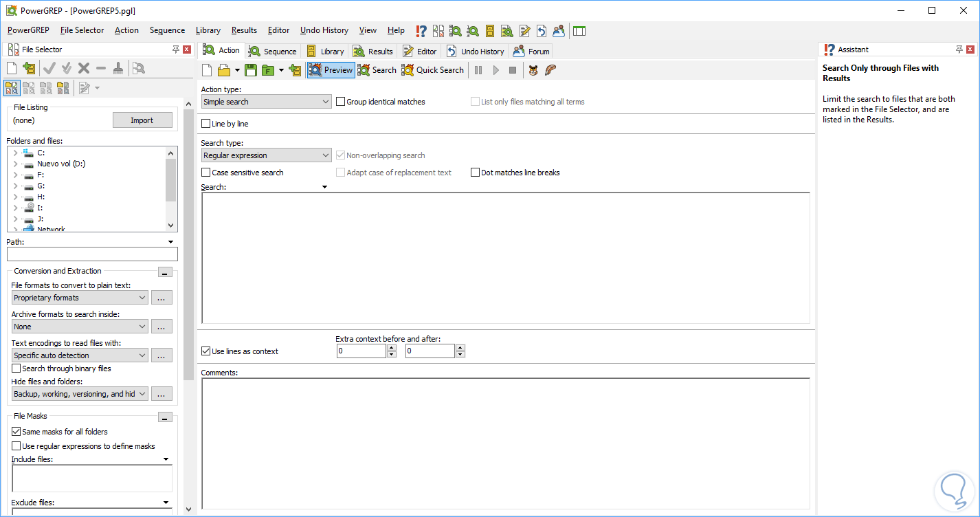This screenshot has width=980, height=517.
Task: Click the broom icon in File Selector toolbar
Action: (x=118, y=68)
